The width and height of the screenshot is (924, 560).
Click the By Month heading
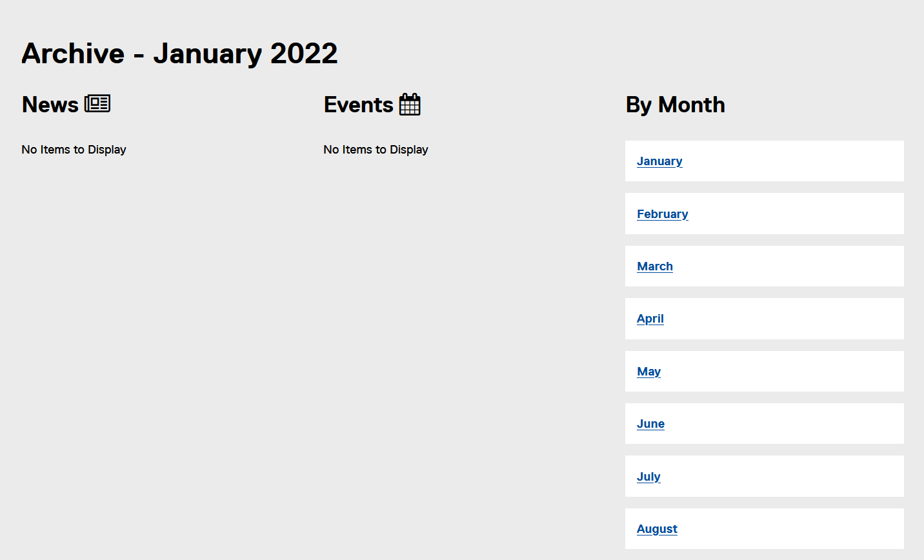(x=675, y=105)
